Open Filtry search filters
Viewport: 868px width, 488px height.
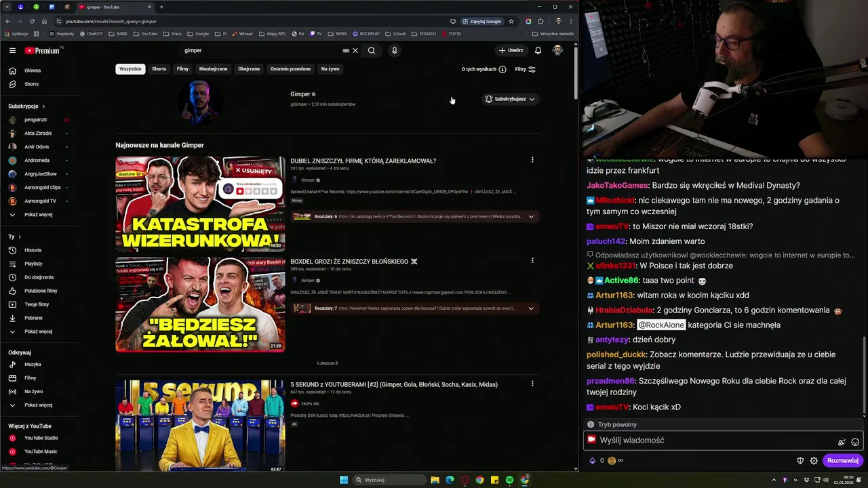click(525, 69)
